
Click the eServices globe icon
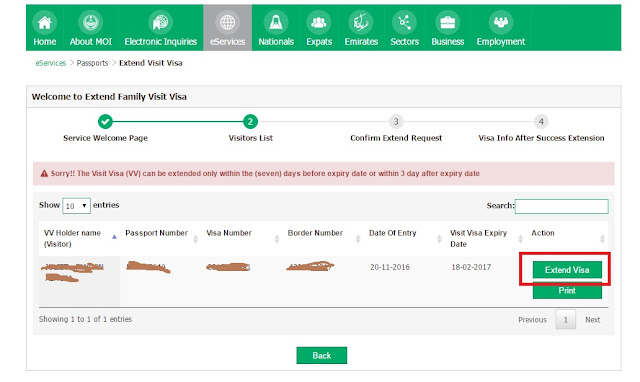[227, 22]
